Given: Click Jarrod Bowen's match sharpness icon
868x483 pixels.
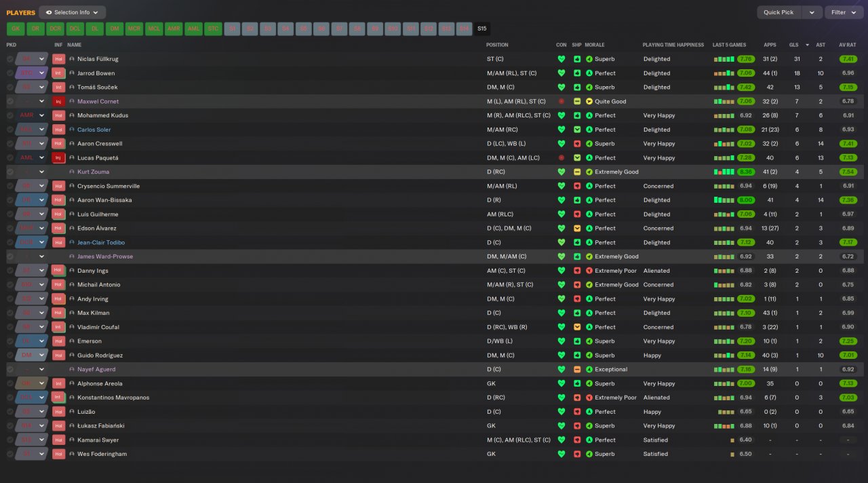Looking at the screenshot, I should click(x=577, y=73).
